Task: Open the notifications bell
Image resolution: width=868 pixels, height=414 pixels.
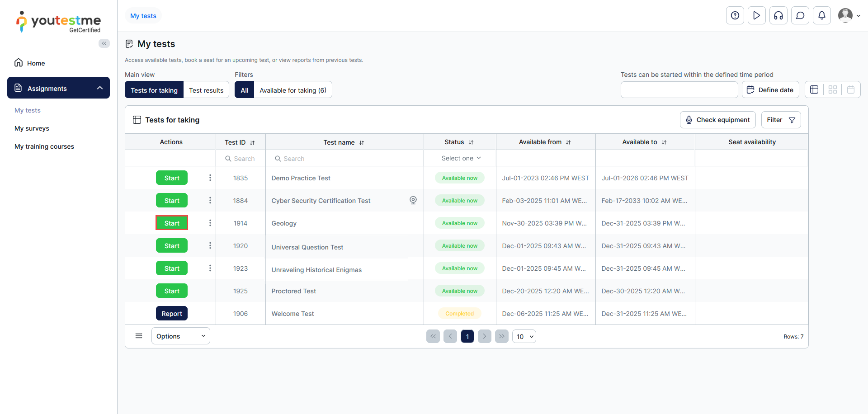Action: 821,16
